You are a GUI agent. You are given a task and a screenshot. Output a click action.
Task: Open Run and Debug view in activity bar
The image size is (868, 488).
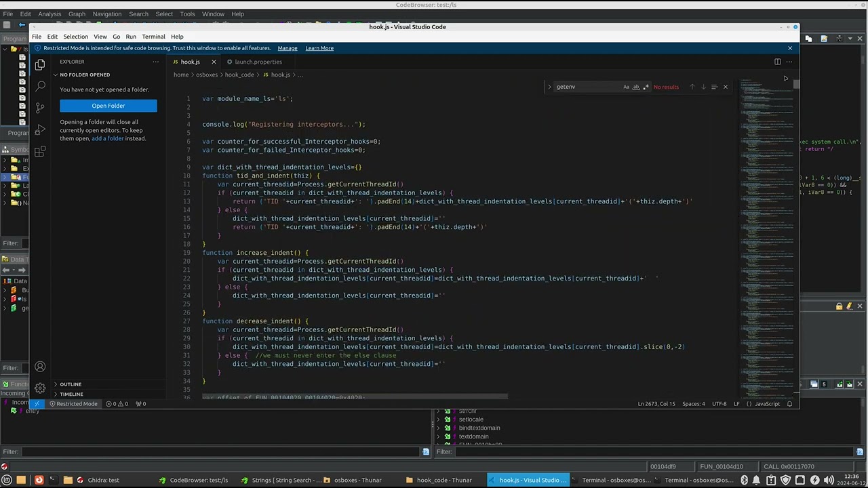40,129
